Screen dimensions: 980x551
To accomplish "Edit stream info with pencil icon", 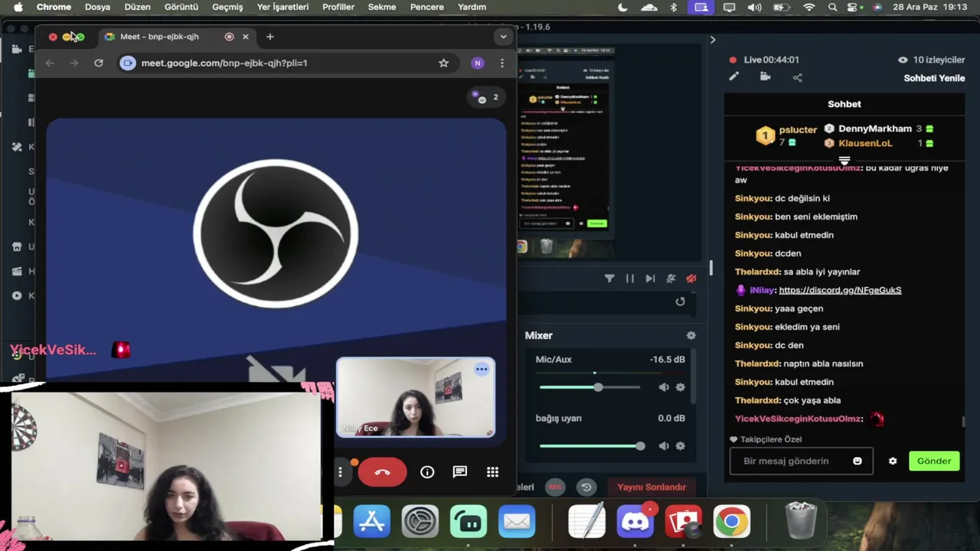I will click(733, 77).
